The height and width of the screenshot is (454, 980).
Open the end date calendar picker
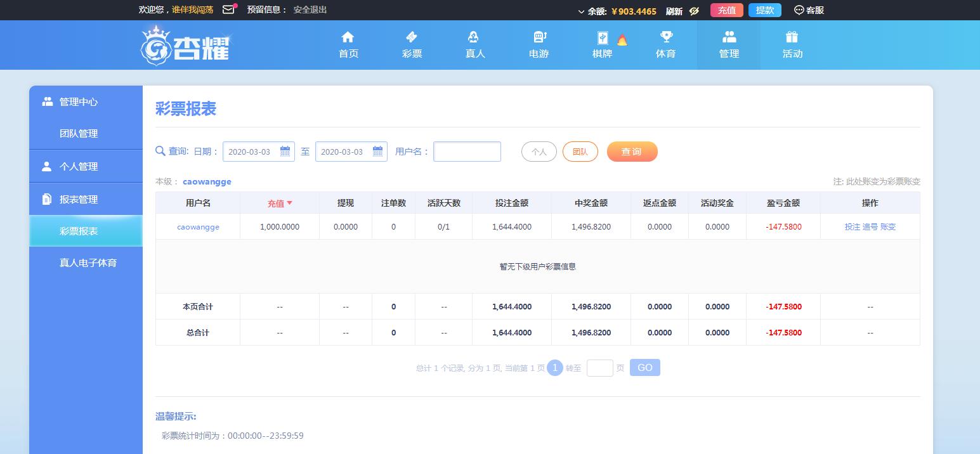(x=377, y=152)
